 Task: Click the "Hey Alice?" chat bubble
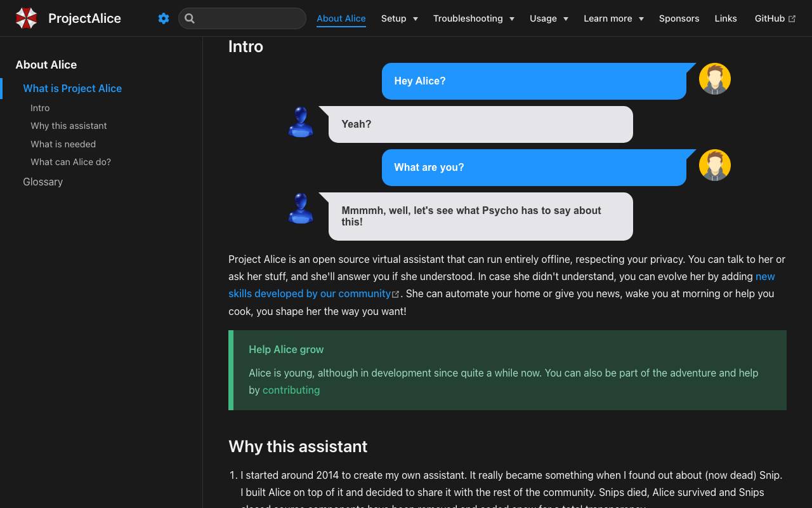[534, 81]
